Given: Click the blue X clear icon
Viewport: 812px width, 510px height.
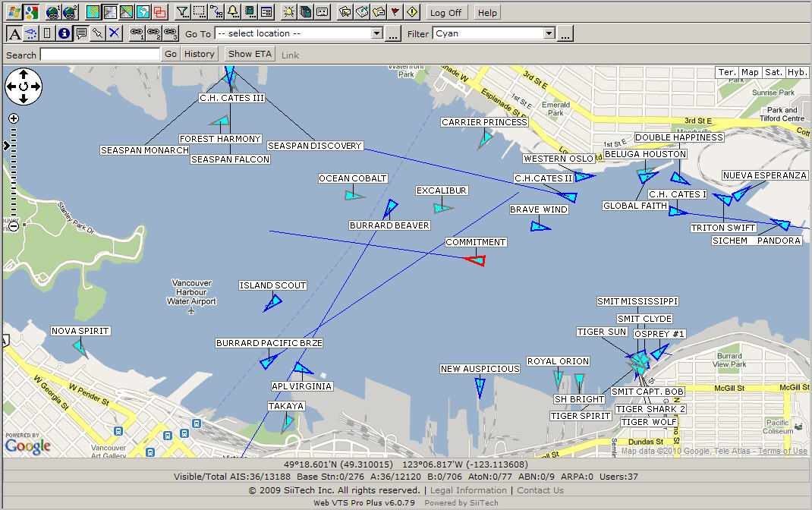Looking at the screenshot, I should pyautogui.click(x=114, y=33).
